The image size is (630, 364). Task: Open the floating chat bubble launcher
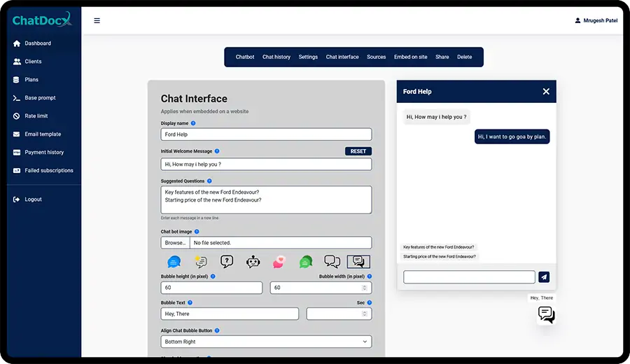tap(546, 315)
